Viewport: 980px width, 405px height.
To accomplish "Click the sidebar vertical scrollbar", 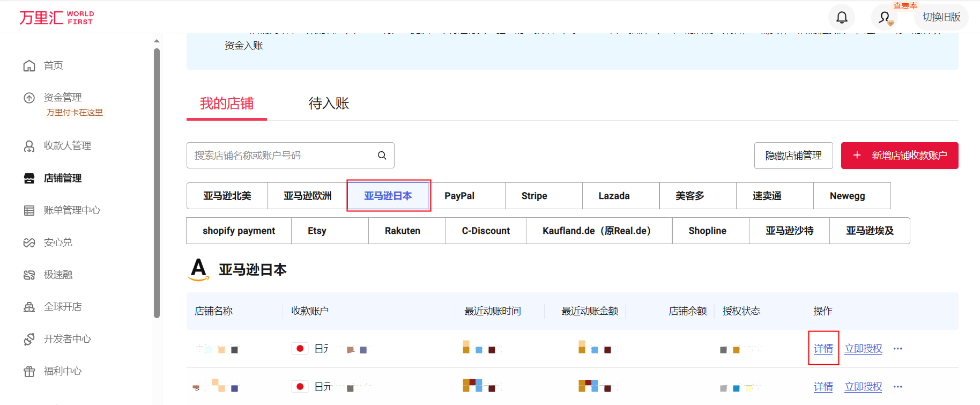I will (x=157, y=182).
